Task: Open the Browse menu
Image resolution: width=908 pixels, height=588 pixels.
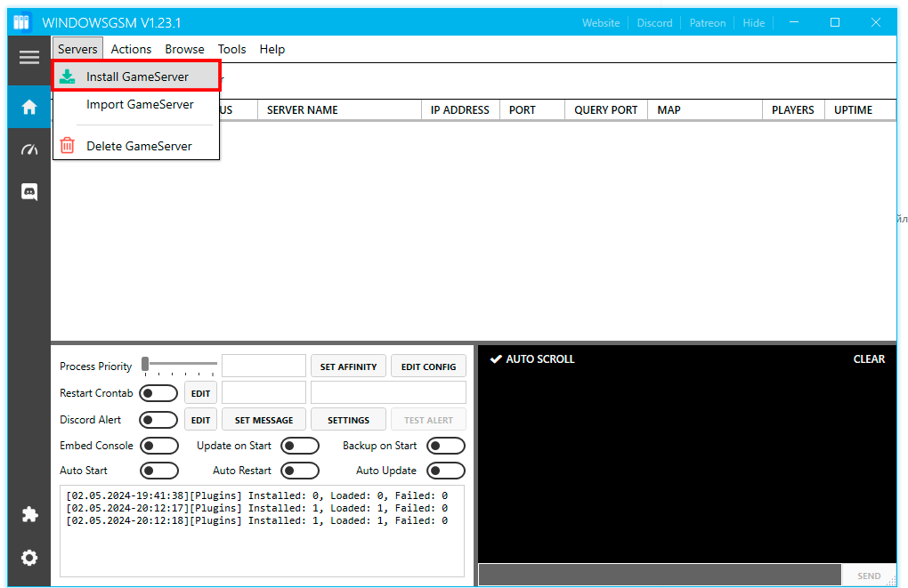Action: pyautogui.click(x=185, y=49)
